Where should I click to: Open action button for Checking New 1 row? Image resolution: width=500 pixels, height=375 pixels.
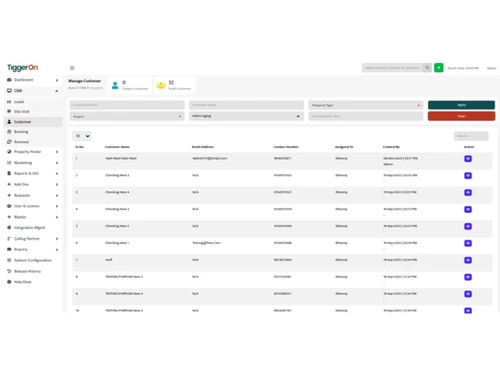click(x=468, y=243)
